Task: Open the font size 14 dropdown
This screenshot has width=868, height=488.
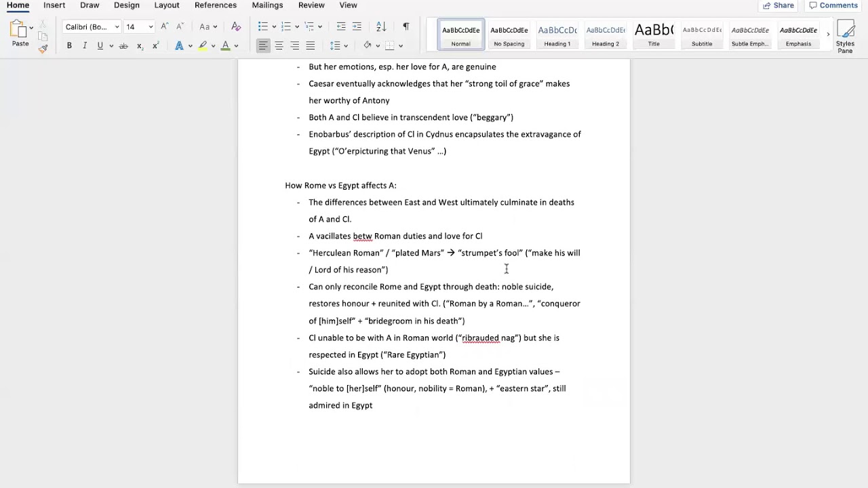Action: 151,27
